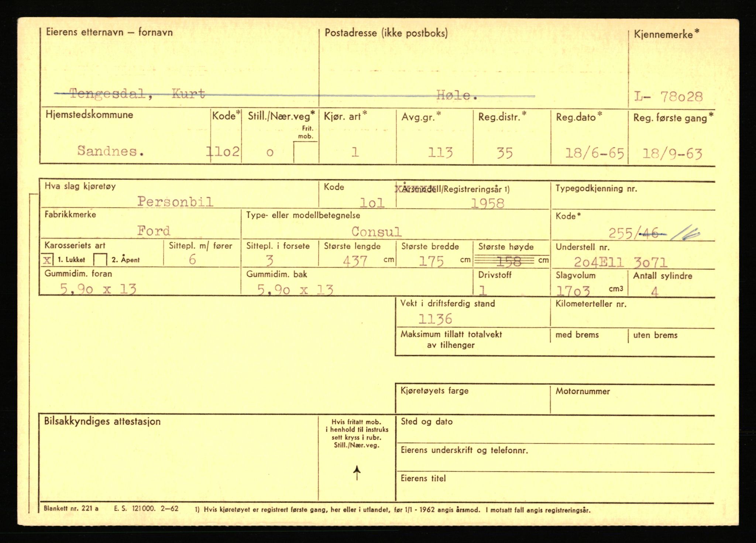
Task: Click the make 'Ford'
Action: 154,231
